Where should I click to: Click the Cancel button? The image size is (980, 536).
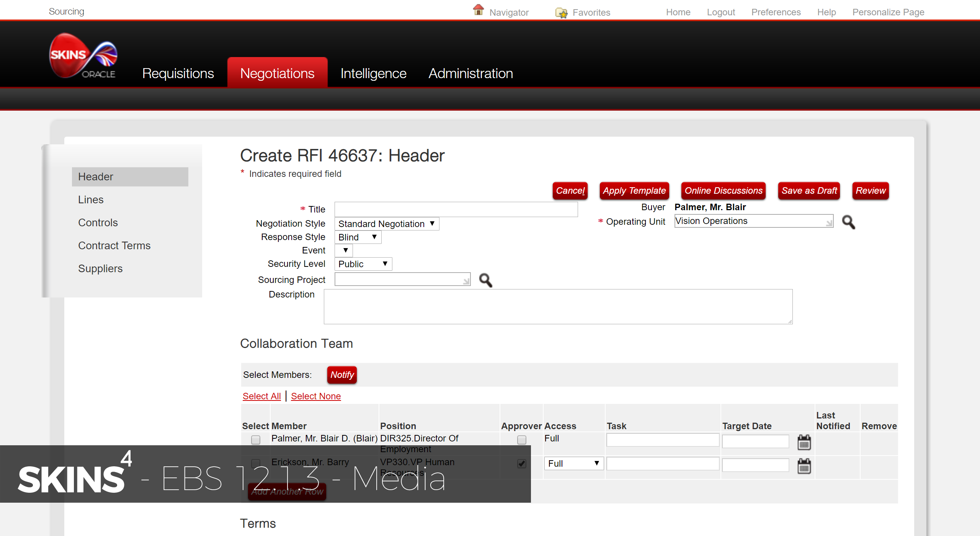[x=570, y=191]
